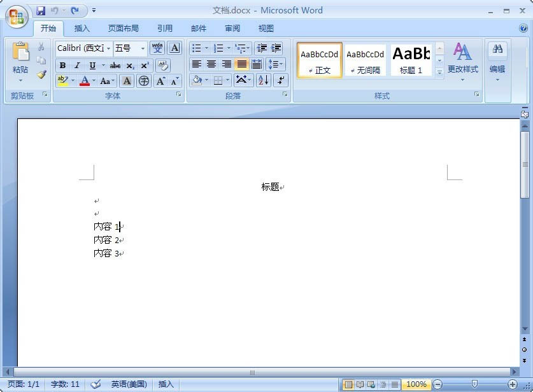The image size is (533, 392).
Task: Open the font size 五号 dropdown
Action: [x=143, y=48]
